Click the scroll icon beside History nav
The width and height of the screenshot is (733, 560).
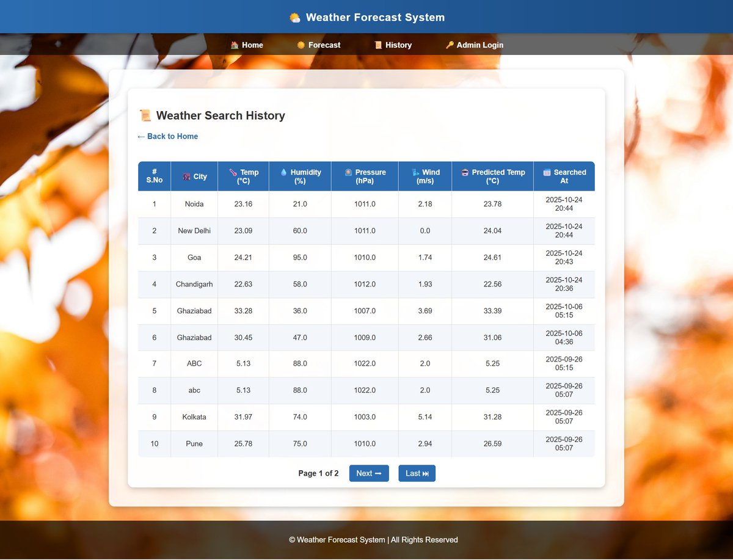pyautogui.click(x=378, y=45)
